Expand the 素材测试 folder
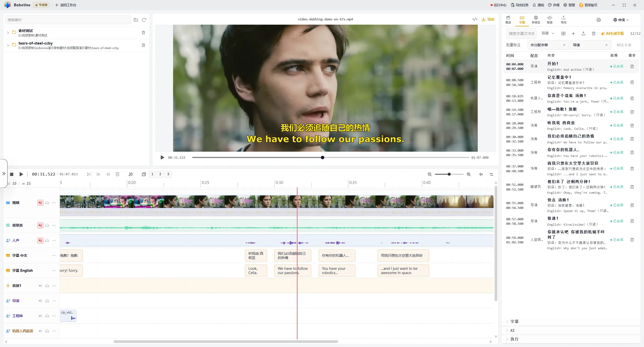Viewport: 644px width, 347px height. click(8, 33)
